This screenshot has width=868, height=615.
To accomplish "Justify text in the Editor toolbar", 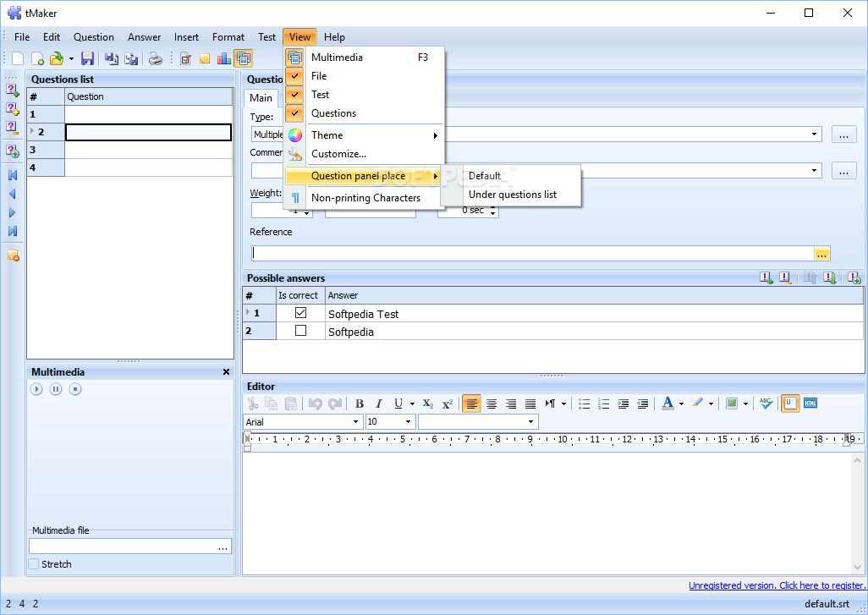I will (x=530, y=404).
